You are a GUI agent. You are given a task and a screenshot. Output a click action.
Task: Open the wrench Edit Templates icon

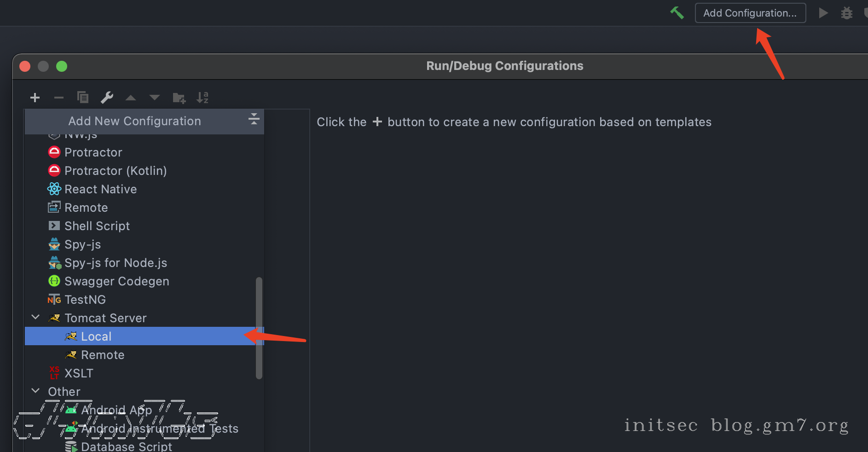[107, 98]
